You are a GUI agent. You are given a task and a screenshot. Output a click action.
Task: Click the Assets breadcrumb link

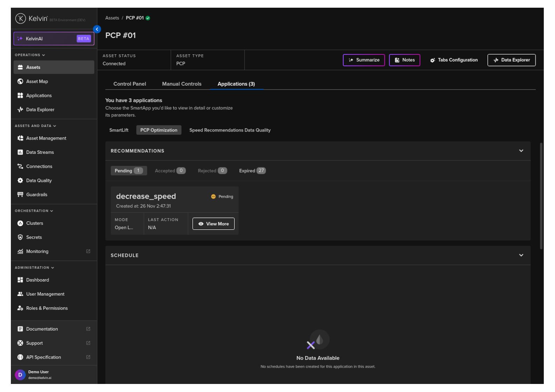112,18
